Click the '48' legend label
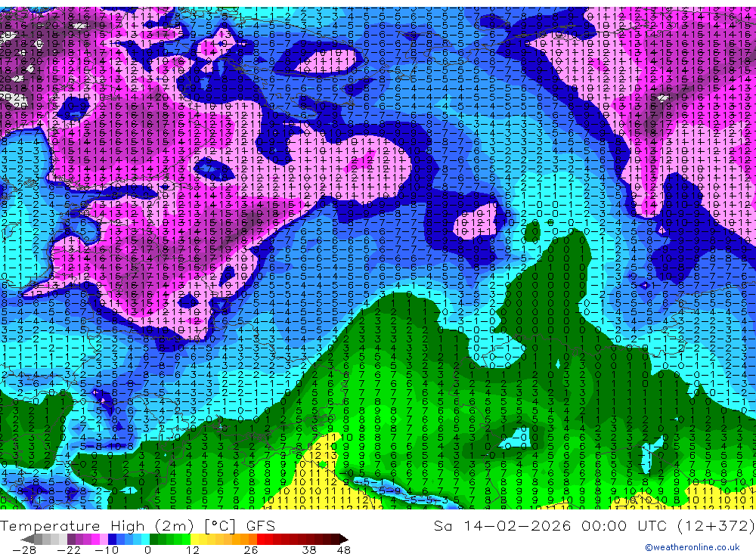 point(344,550)
